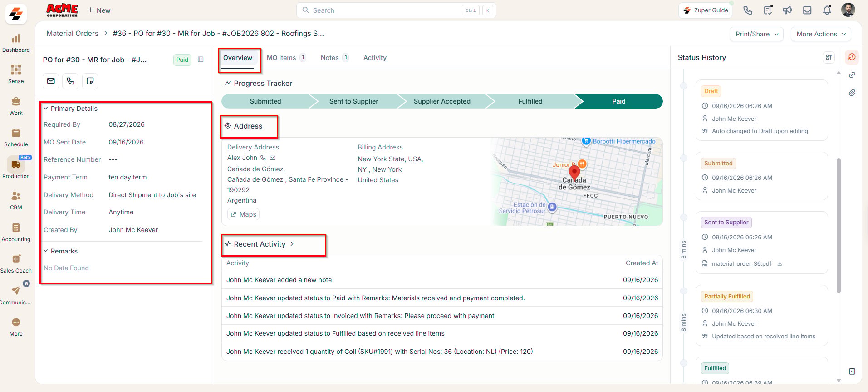Switch to the Activity tab

(375, 58)
